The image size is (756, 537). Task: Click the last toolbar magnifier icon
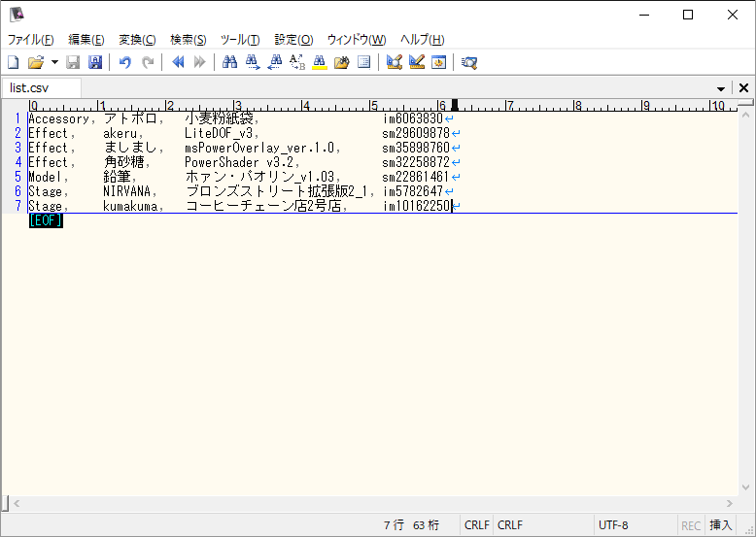pos(468,62)
